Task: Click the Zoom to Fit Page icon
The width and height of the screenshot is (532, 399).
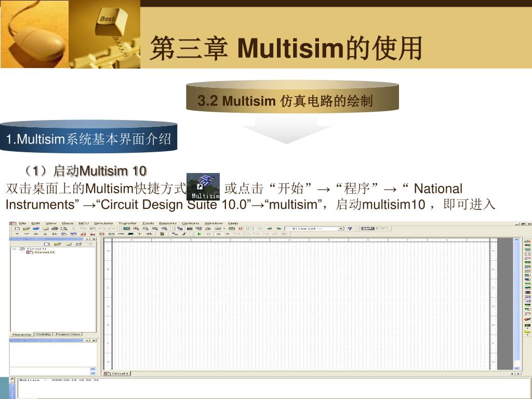Action: (x=164, y=229)
